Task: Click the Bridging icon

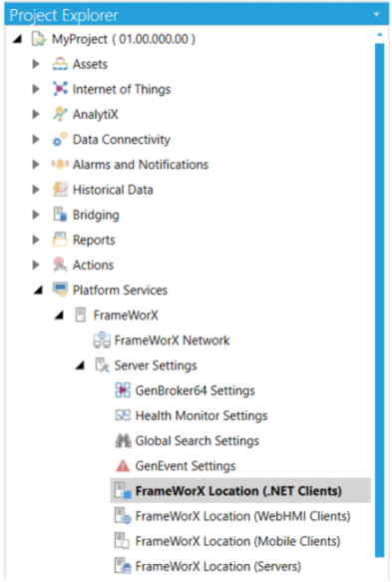Action: click(60, 215)
